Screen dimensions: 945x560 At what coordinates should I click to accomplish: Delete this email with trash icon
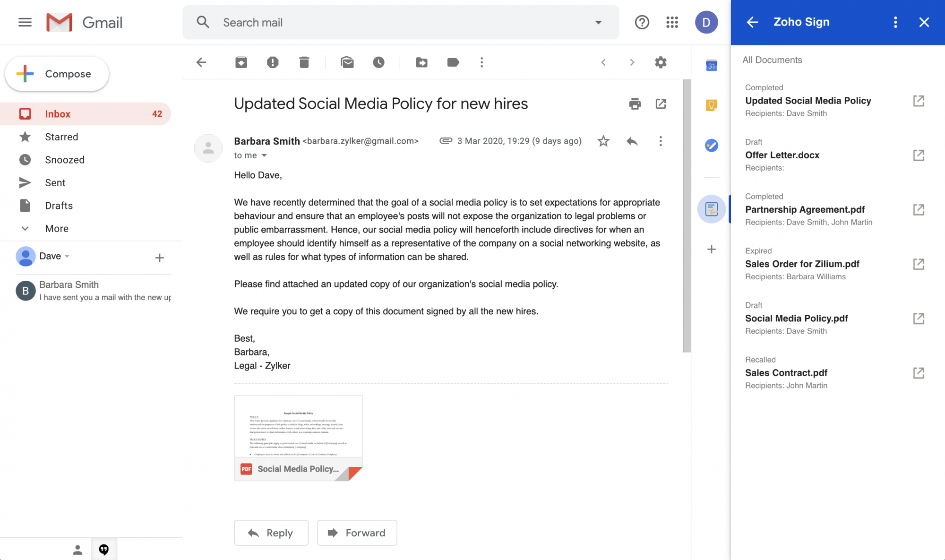[304, 62]
